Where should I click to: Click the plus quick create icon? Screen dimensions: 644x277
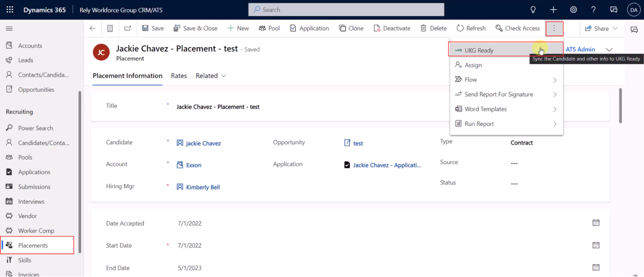tap(553, 10)
